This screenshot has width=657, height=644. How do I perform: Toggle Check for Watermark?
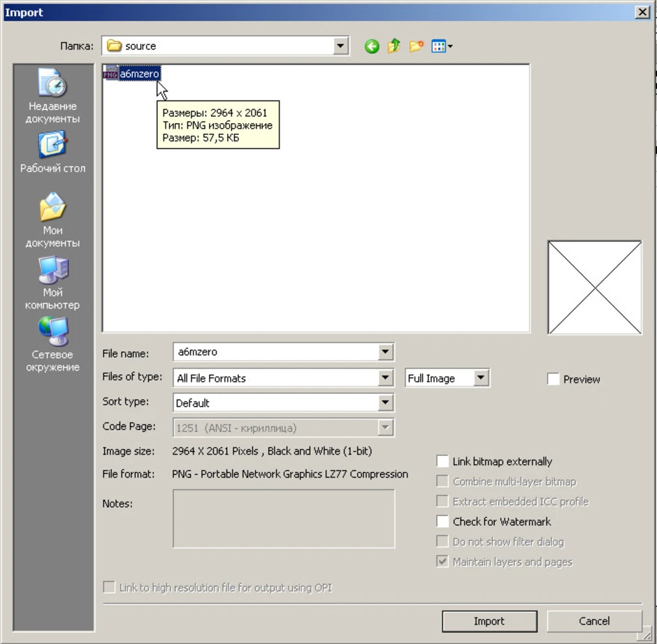(x=442, y=521)
